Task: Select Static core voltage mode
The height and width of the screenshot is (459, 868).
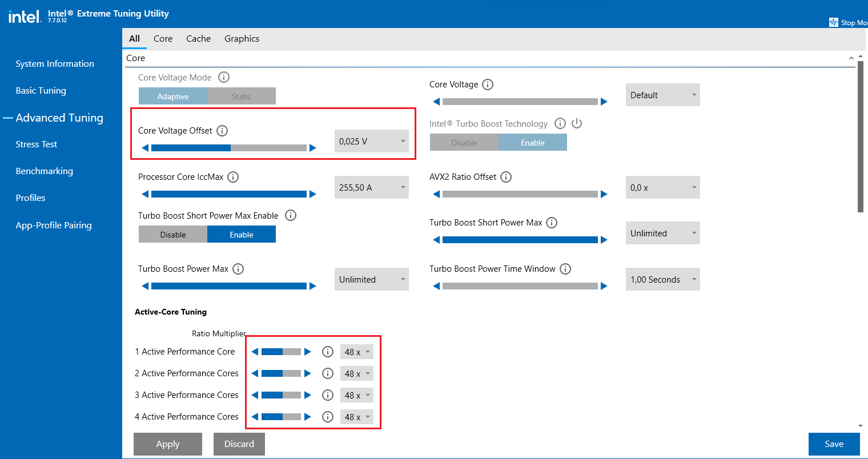Action: [x=242, y=96]
